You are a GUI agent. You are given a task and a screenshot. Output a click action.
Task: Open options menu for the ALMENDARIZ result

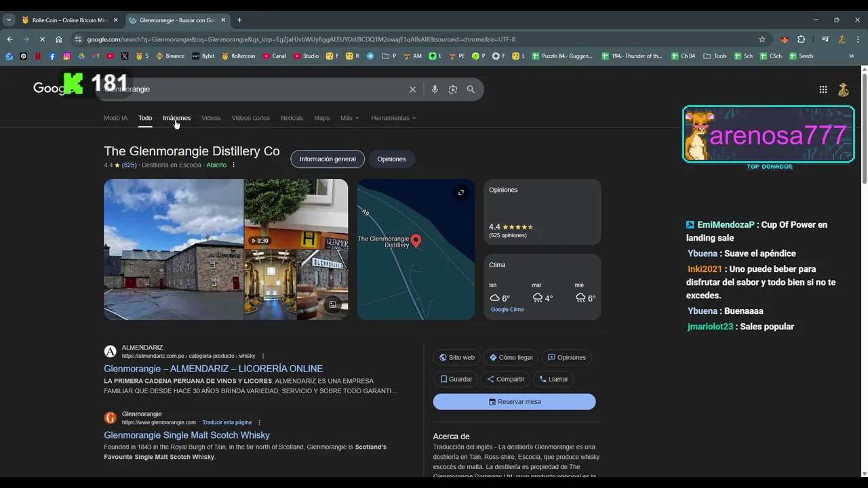point(263,356)
